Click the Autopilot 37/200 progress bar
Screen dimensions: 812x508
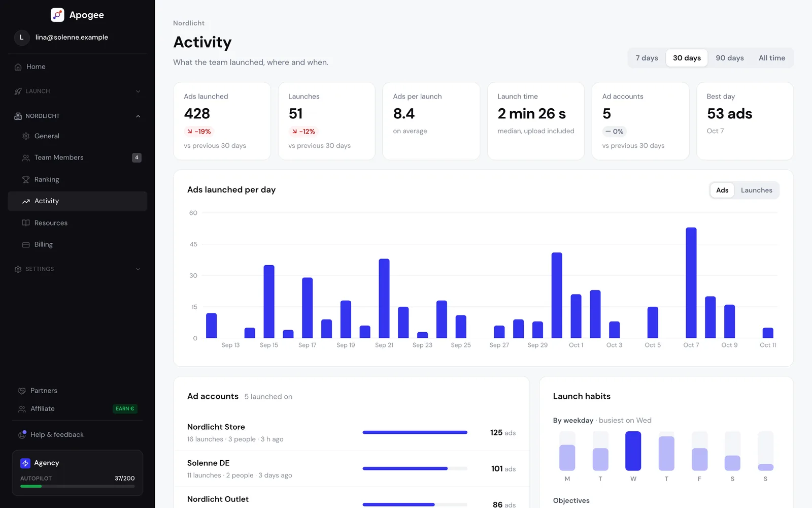78,486
